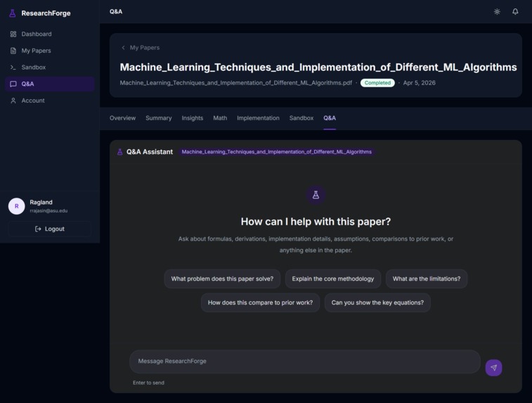Open the Math tab

pyautogui.click(x=220, y=118)
